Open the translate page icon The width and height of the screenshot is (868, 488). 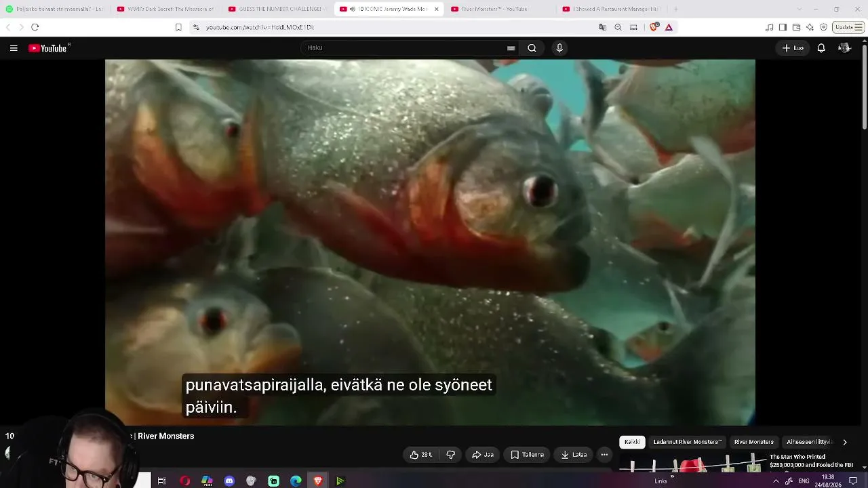[x=603, y=27]
